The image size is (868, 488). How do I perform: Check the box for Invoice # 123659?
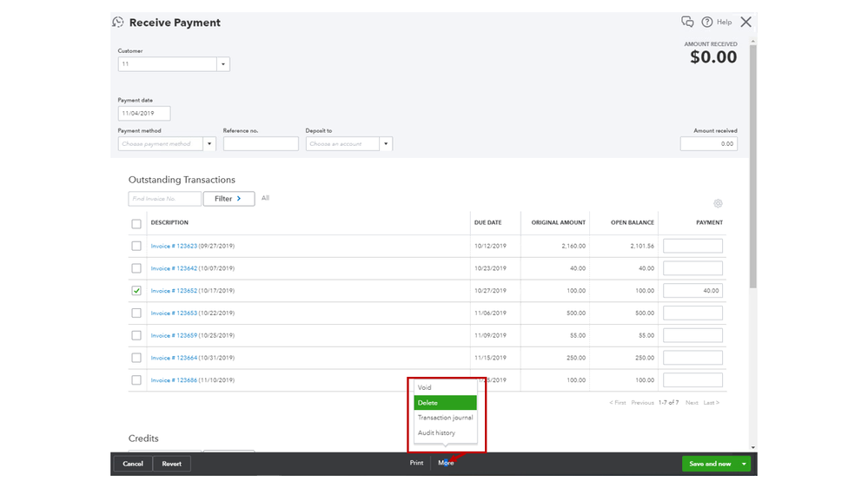point(136,335)
